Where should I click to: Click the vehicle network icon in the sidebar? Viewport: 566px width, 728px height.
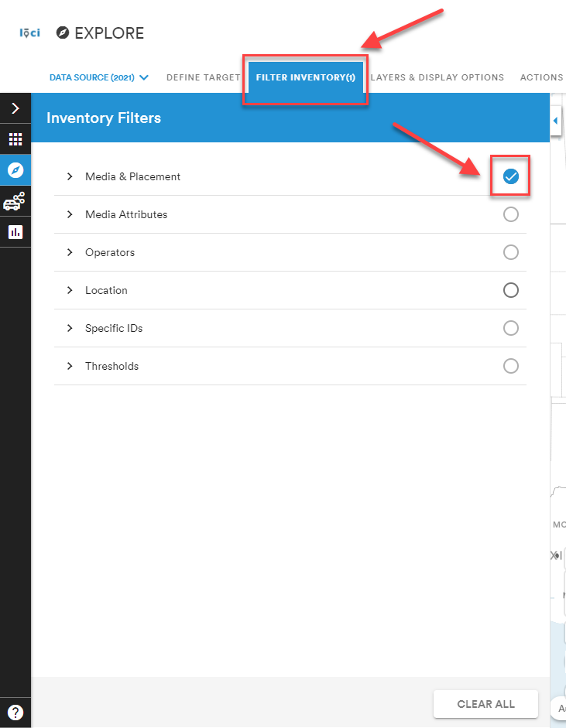(x=15, y=201)
